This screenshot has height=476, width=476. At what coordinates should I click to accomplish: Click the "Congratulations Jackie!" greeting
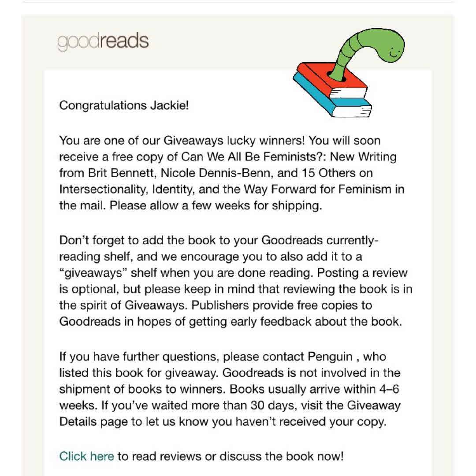(124, 106)
